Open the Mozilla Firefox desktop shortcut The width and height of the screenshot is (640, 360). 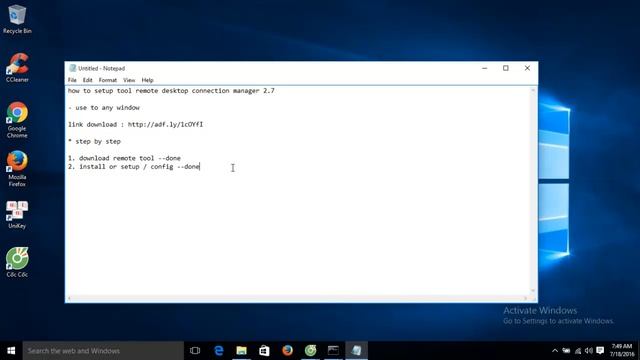(x=17, y=169)
